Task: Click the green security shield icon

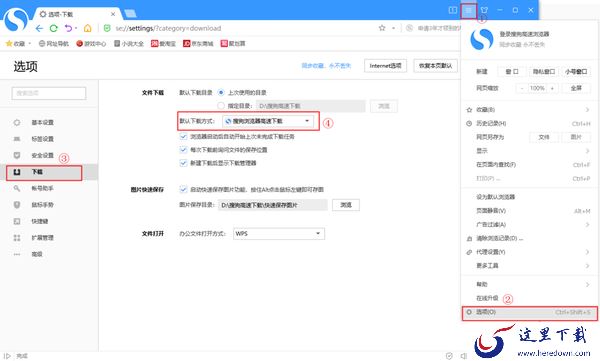Action: (x=107, y=28)
